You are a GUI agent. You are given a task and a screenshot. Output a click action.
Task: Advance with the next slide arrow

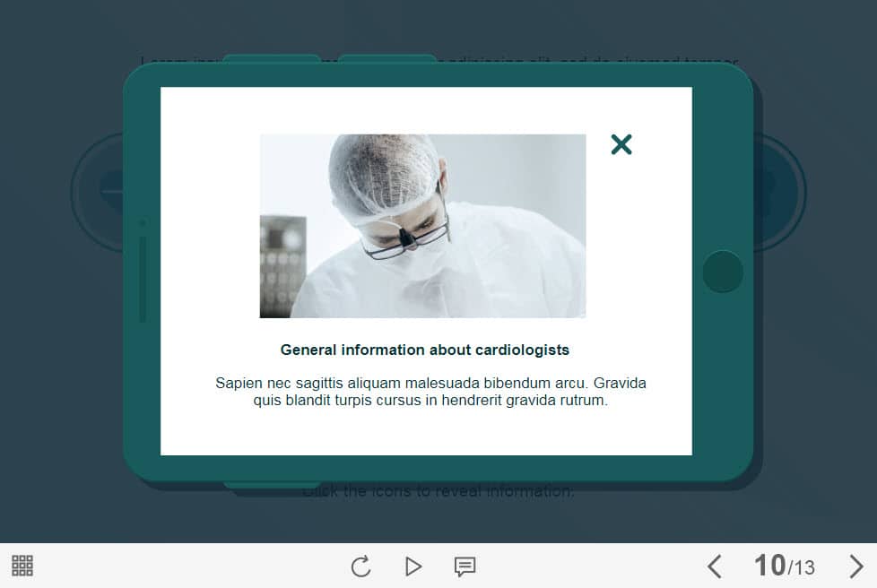pos(855,566)
